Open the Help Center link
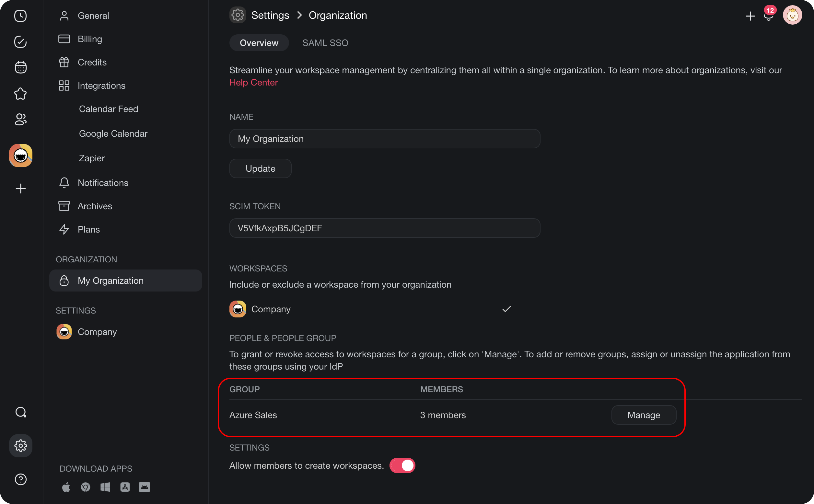This screenshot has height=504, width=814. click(x=253, y=83)
